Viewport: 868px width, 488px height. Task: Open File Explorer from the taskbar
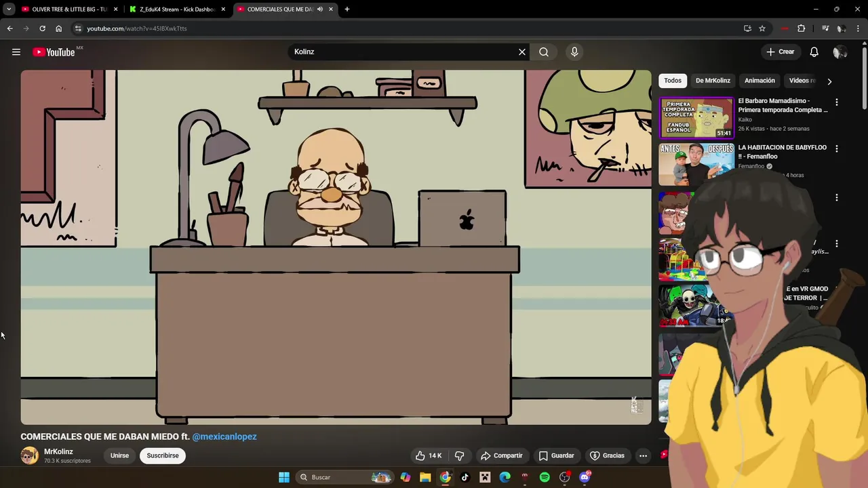(425, 477)
